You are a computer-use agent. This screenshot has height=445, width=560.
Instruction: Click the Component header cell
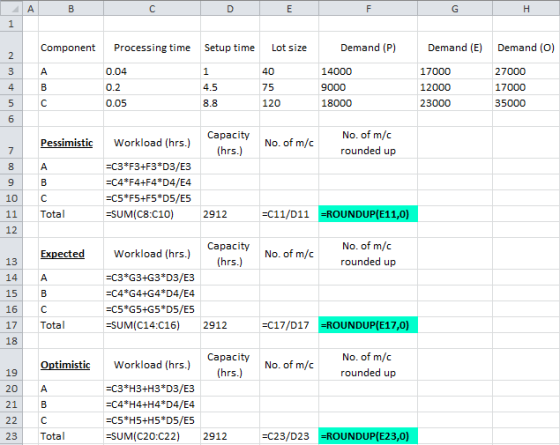point(71,48)
